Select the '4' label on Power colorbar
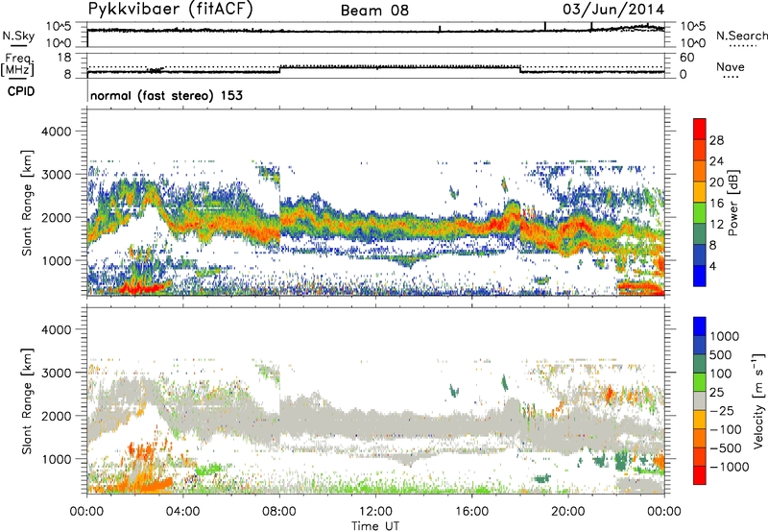768x532 pixels. (x=712, y=267)
